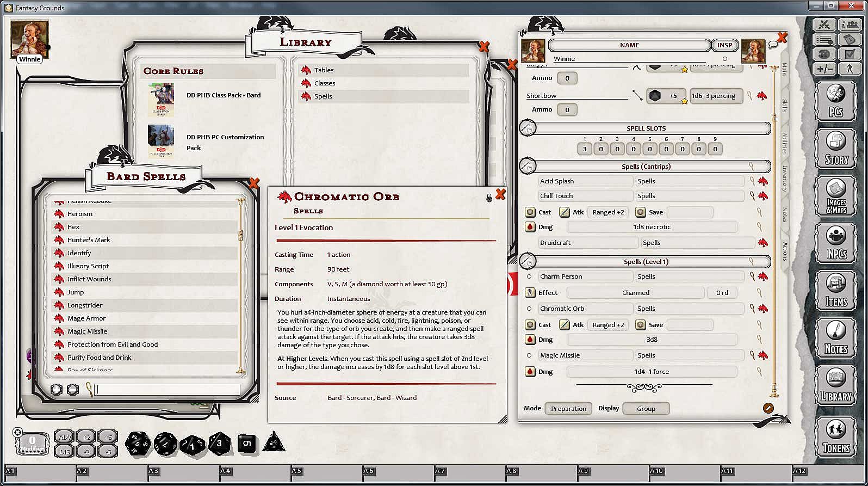Open the PCs sidebar panel
This screenshot has height=486, width=868.
836,100
